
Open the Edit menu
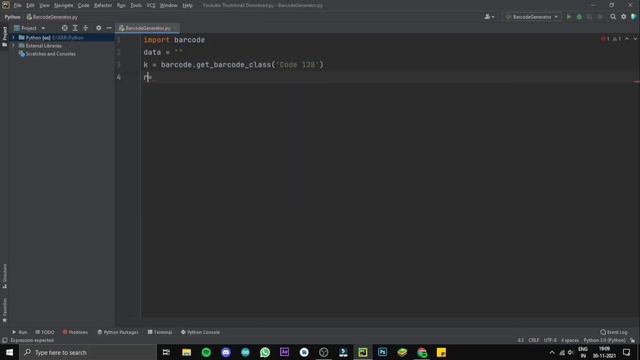tap(30, 5)
